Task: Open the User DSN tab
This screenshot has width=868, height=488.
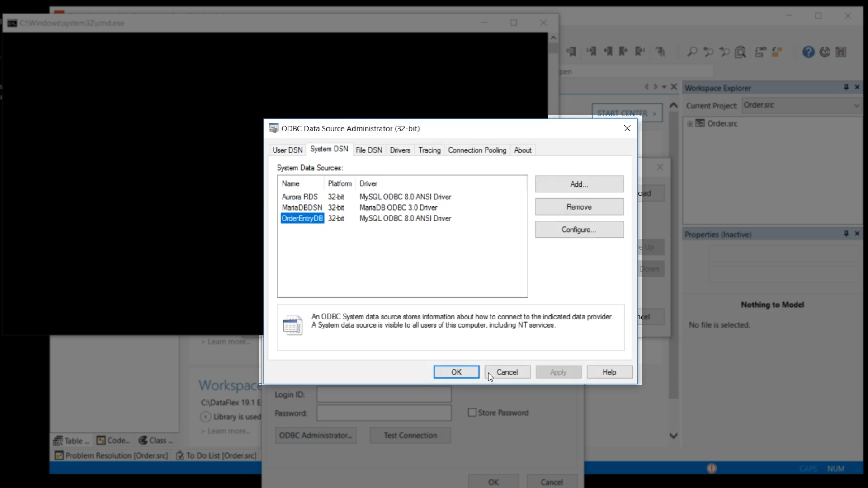Action: (287, 150)
